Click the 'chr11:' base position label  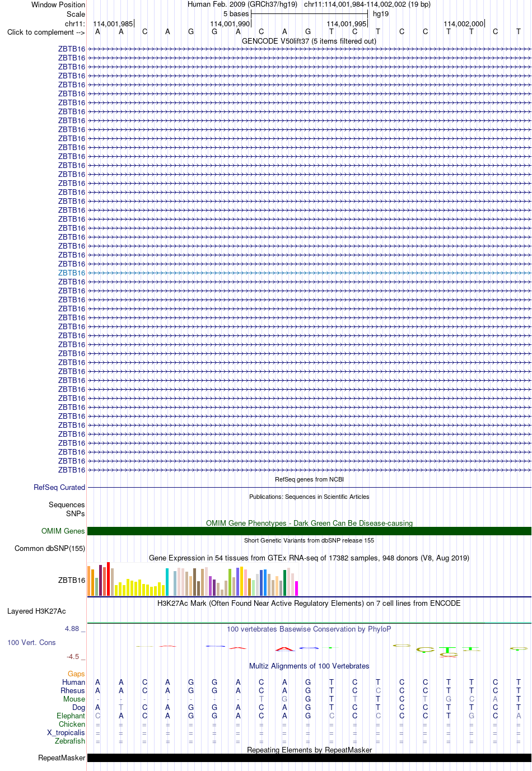tap(75, 24)
